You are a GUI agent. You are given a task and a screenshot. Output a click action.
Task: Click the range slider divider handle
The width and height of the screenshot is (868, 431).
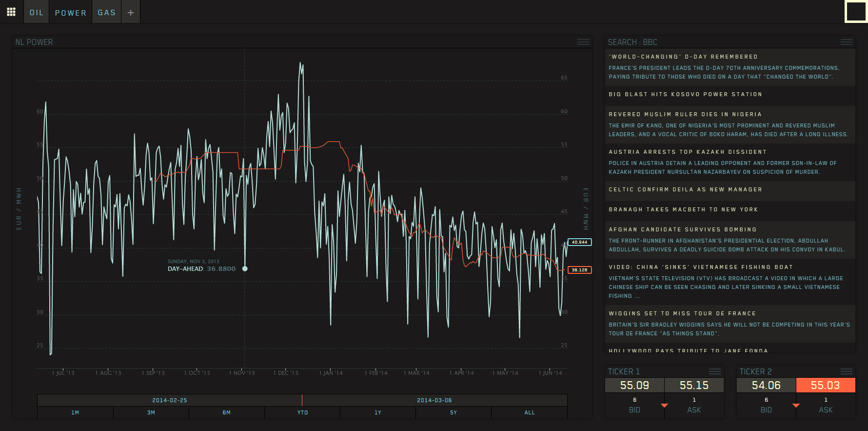302,400
